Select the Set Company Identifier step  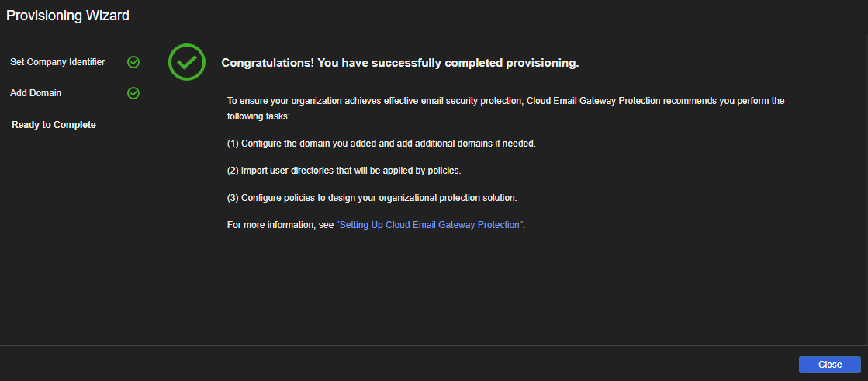point(57,62)
